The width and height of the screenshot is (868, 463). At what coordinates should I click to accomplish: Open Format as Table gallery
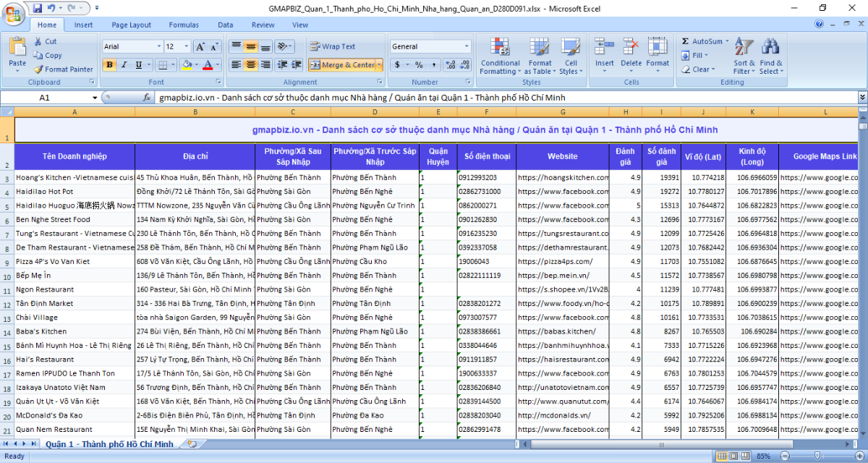540,56
